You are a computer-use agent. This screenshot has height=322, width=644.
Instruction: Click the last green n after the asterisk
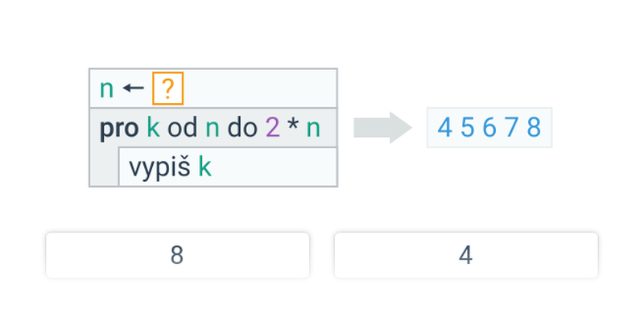(313, 130)
